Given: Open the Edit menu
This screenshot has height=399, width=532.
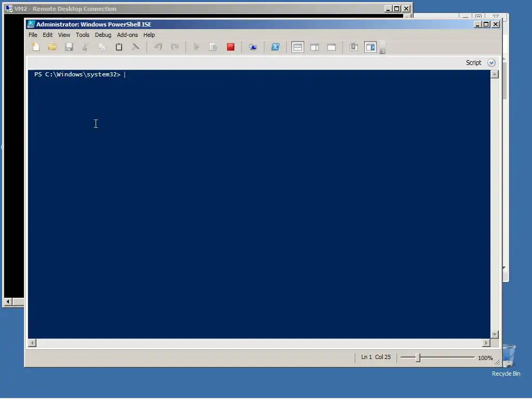Looking at the screenshot, I should [x=47, y=35].
